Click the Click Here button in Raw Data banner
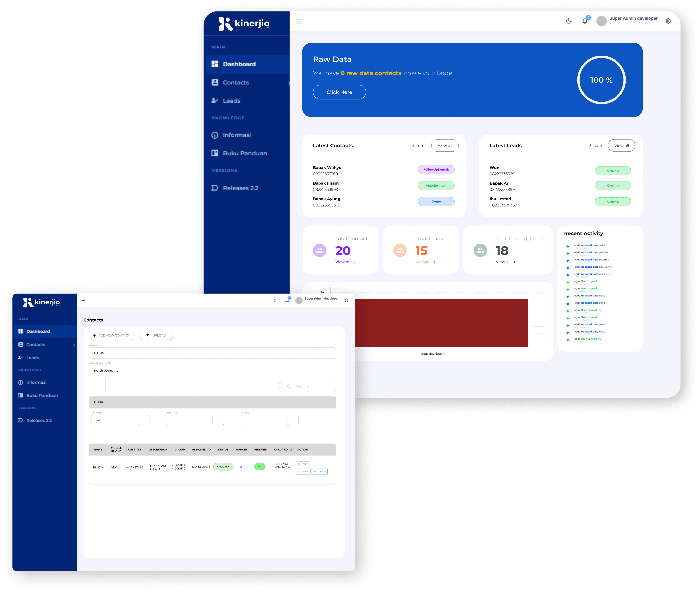700x593 pixels. pos(339,92)
